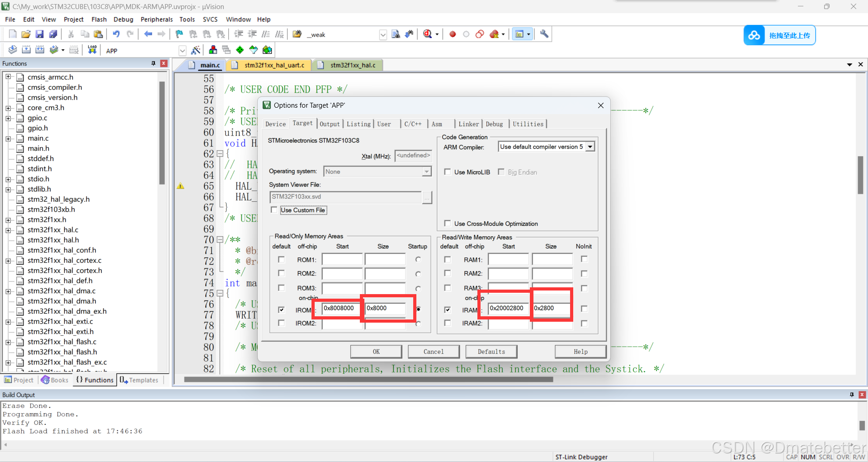Check Use Custom File for System Viewer
This screenshot has height=462, width=868.
pos(274,210)
